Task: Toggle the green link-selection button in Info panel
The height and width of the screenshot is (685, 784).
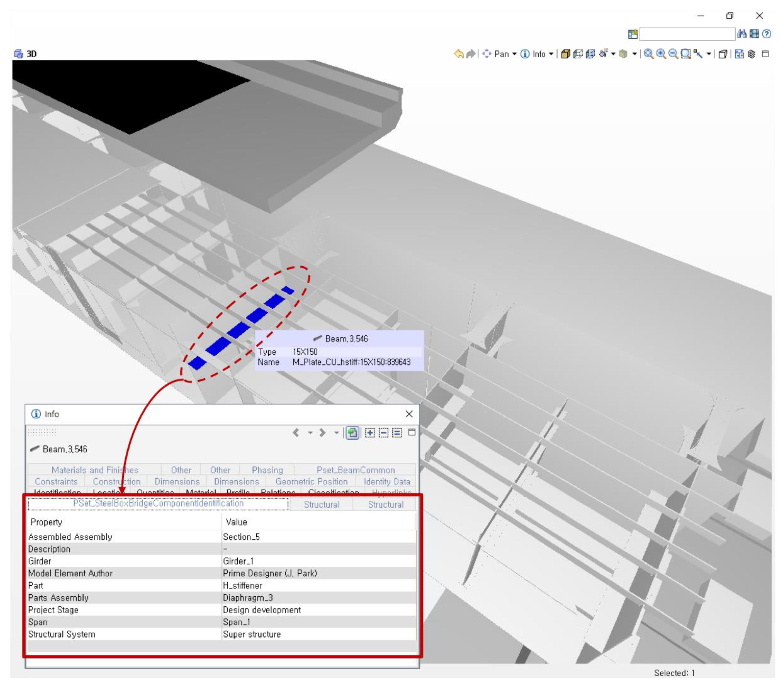Action: click(352, 433)
